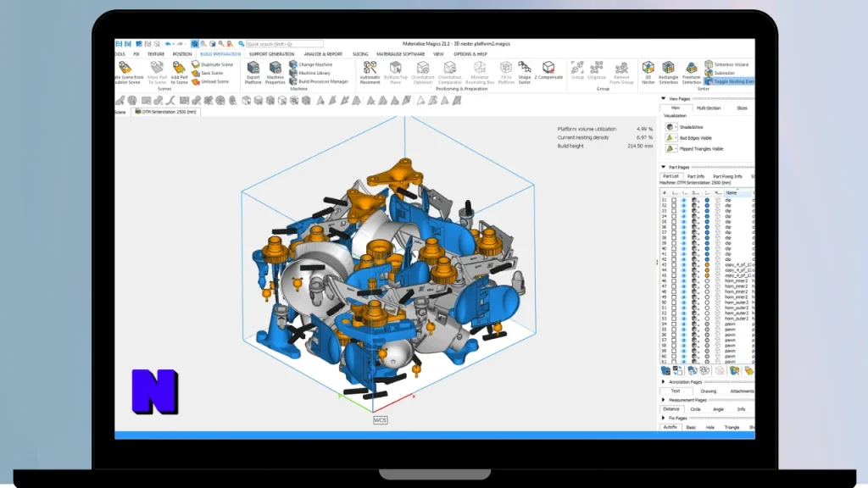Click the Add Part to Scene icon
Image resolution: width=868 pixels, height=488 pixels.
click(x=179, y=68)
